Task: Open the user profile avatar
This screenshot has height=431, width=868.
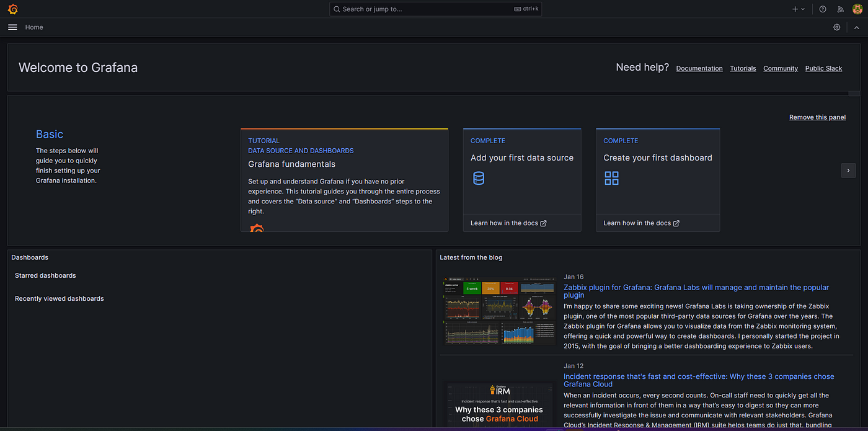Action: [x=857, y=9]
